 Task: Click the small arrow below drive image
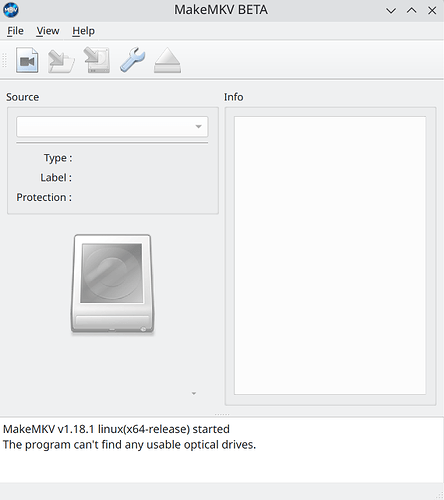pyautogui.click(x=194, y=394)
